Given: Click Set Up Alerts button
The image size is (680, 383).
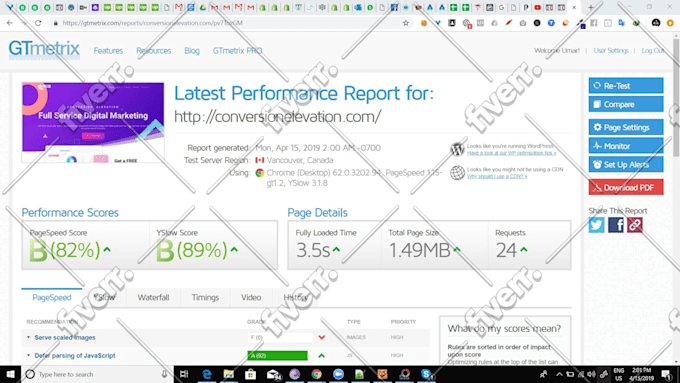Looking at the screenshot, I should coord(626,164).
